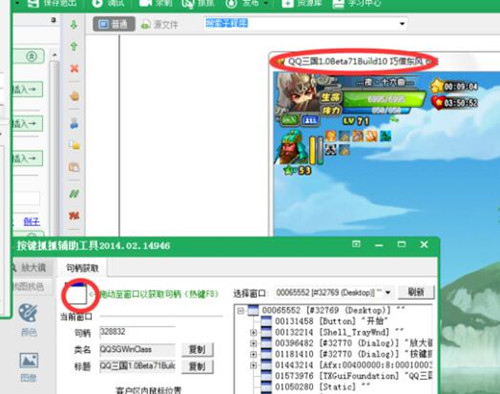
Task: Switch to the 普通 view tab
Action: [114, 24]
